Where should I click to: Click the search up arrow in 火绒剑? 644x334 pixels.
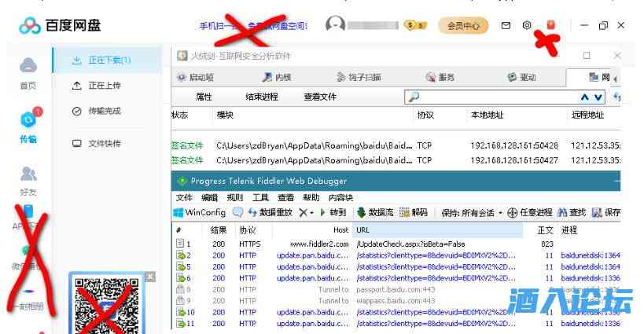tap(585, 97)
